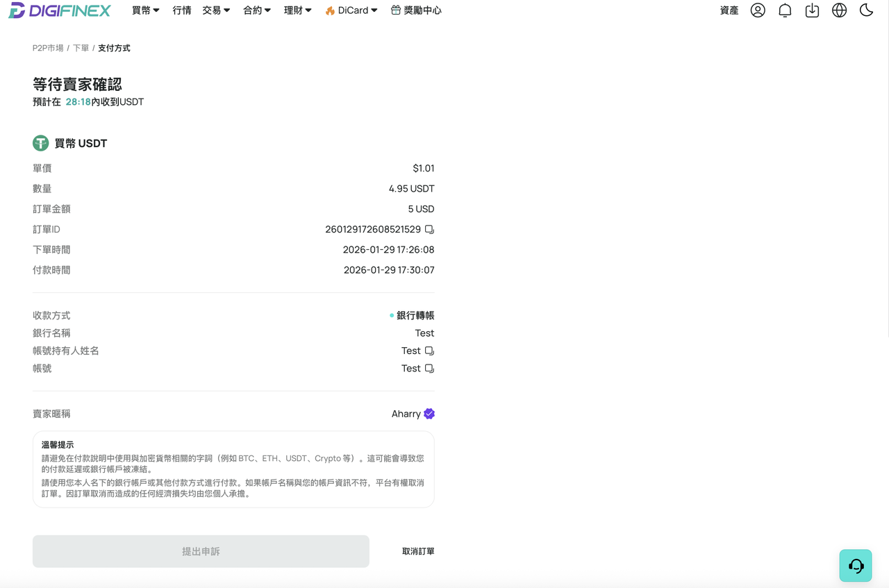The image size is (889, 588).
Task: Copy the account holder name
Action: click(429, 351)
